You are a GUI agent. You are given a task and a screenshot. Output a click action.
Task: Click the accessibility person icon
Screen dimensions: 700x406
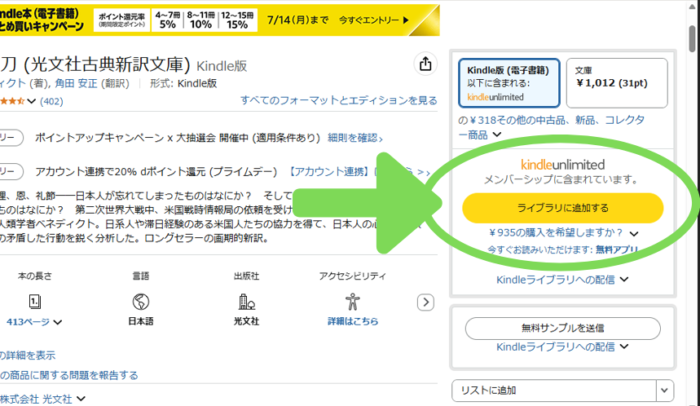click(x=352, y=301)
